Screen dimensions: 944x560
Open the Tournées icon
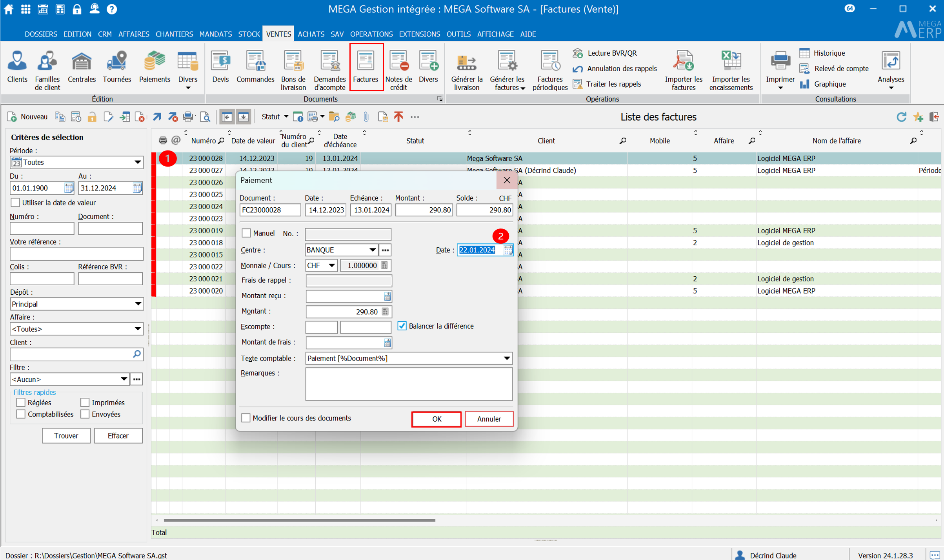click(x=117, y=67)
